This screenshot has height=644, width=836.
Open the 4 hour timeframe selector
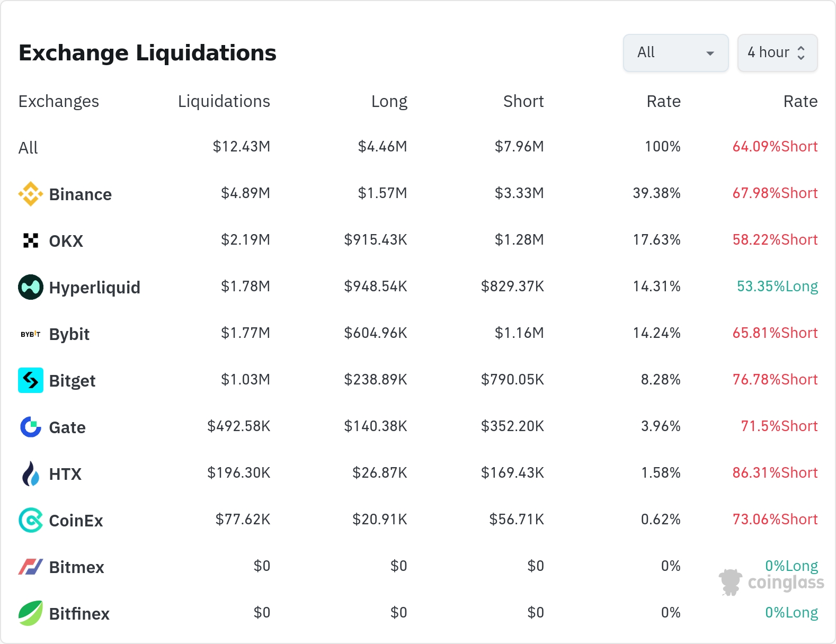click(x=777, y=53)
